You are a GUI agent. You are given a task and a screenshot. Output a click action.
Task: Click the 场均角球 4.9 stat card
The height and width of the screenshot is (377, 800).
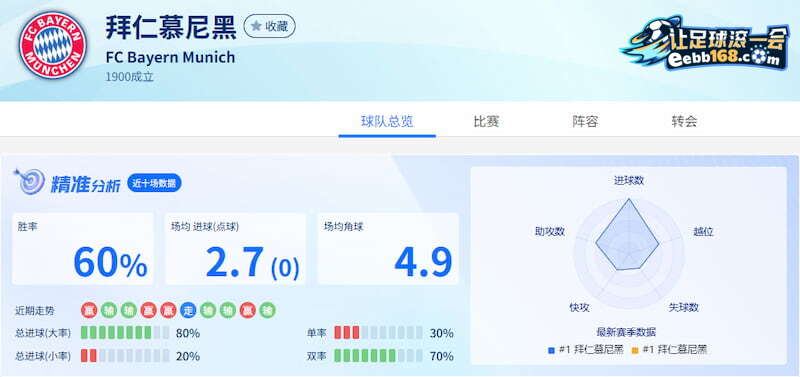pos(388,249)
